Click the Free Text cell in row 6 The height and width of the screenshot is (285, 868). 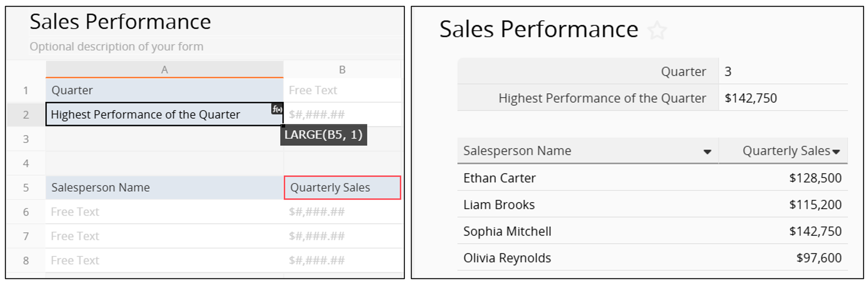tap(164, 212)
